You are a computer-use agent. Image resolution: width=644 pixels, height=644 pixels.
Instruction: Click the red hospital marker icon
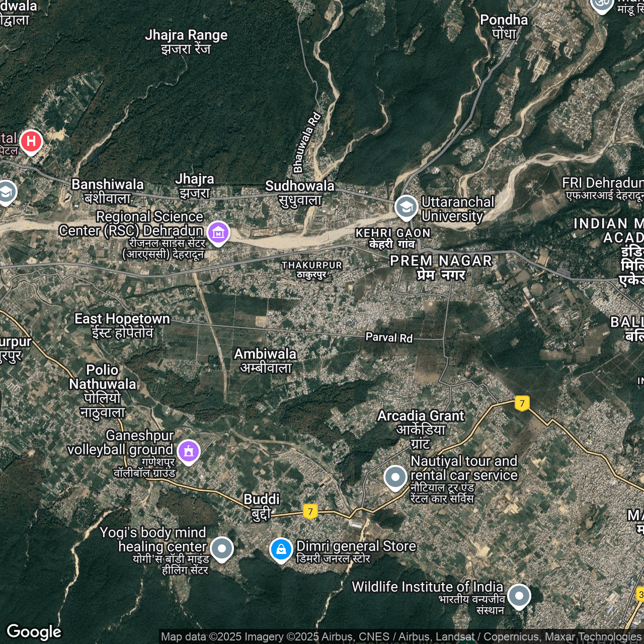coord(31,141)
